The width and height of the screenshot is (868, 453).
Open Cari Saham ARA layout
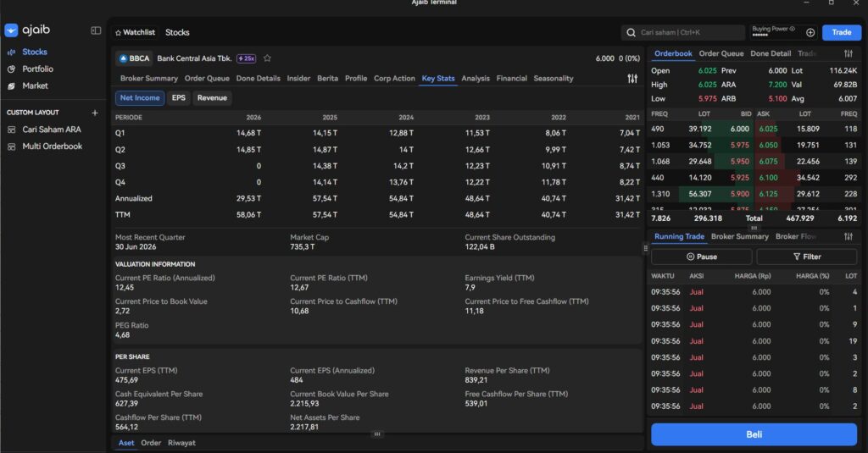point(52,130)
